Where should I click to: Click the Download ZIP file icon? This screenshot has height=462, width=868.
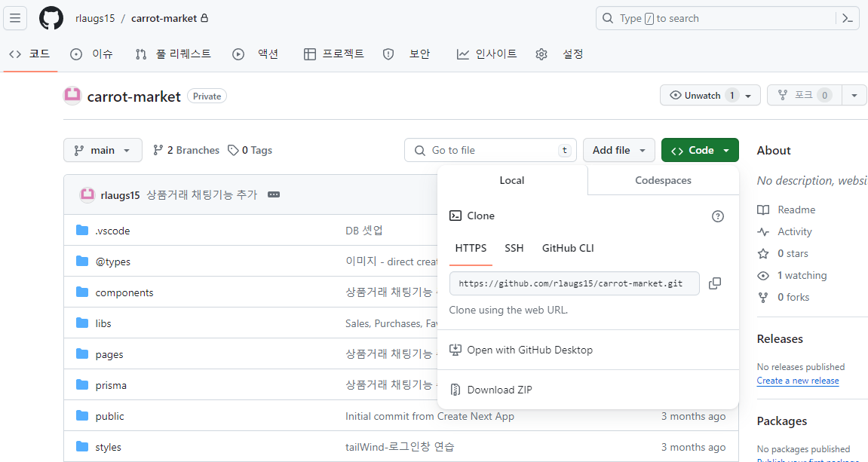455,390
